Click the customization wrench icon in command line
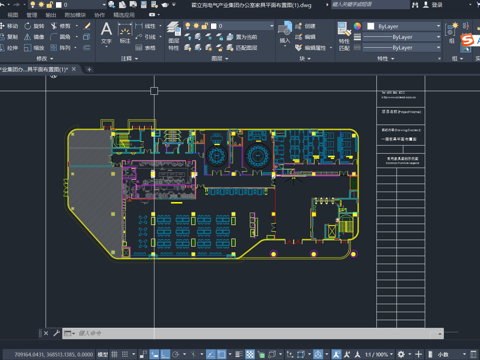This screenshot has height=360, width=480. coord(56,333)
